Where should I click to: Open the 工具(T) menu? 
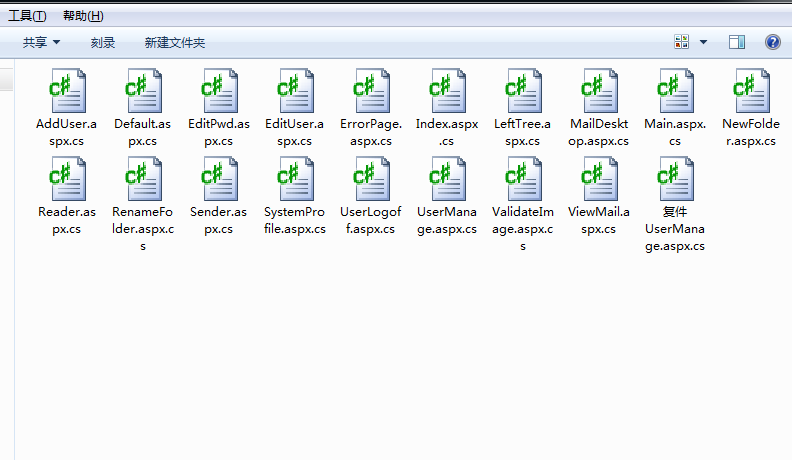point(27,16)
